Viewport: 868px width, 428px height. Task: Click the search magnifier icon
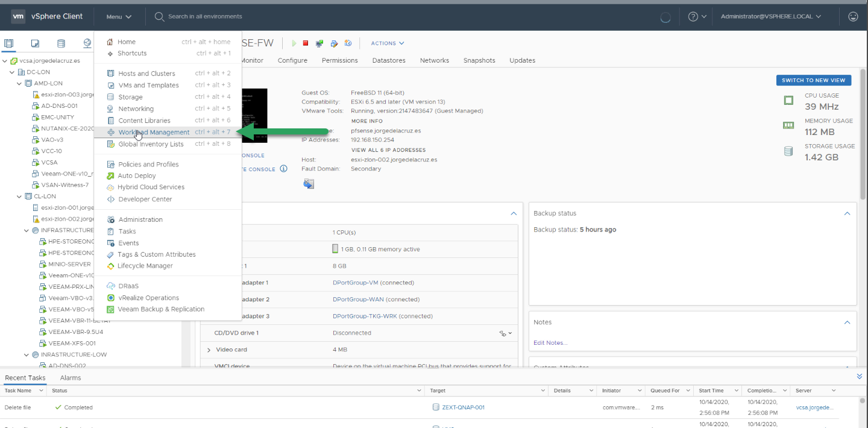coord(160,16)
